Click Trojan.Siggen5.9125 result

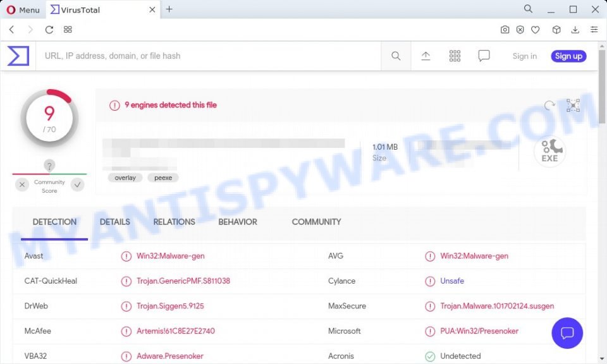coord(170,306)
